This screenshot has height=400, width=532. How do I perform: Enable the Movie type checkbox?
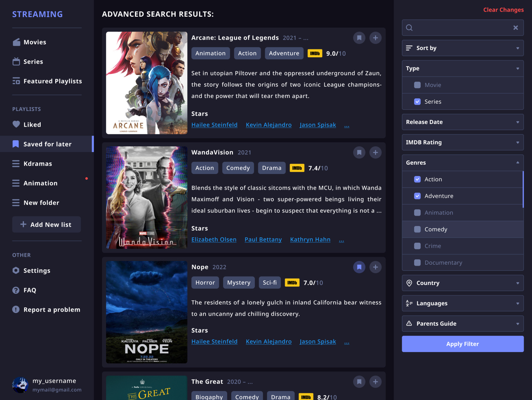click(x=417, y=85)
